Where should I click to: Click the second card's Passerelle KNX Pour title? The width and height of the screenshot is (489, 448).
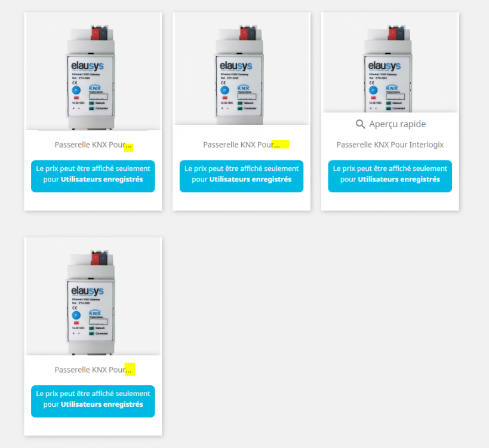(x=242, y=145)
